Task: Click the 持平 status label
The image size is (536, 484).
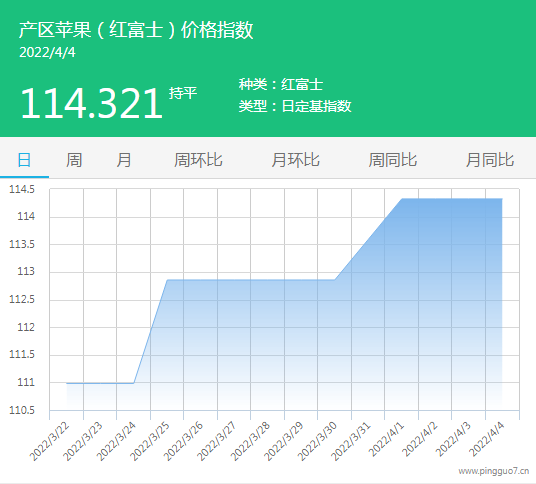Action: [183, 93]
